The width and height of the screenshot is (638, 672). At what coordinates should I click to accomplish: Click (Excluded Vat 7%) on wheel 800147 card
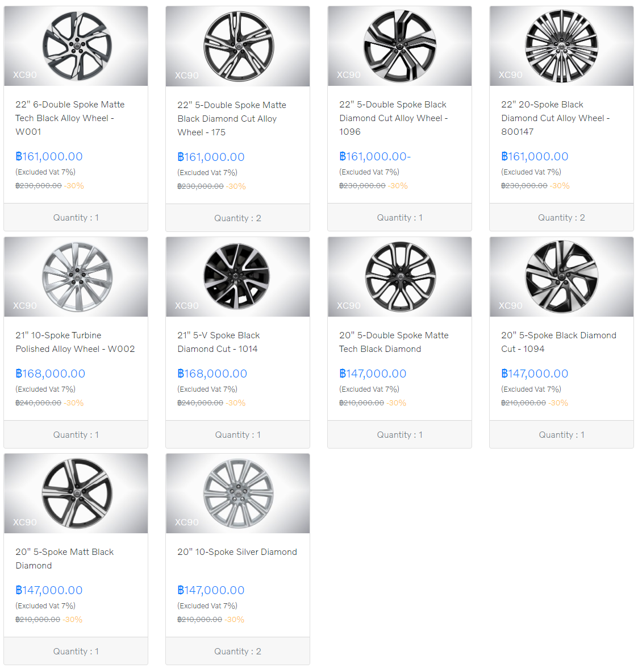(x=531, y=172)
